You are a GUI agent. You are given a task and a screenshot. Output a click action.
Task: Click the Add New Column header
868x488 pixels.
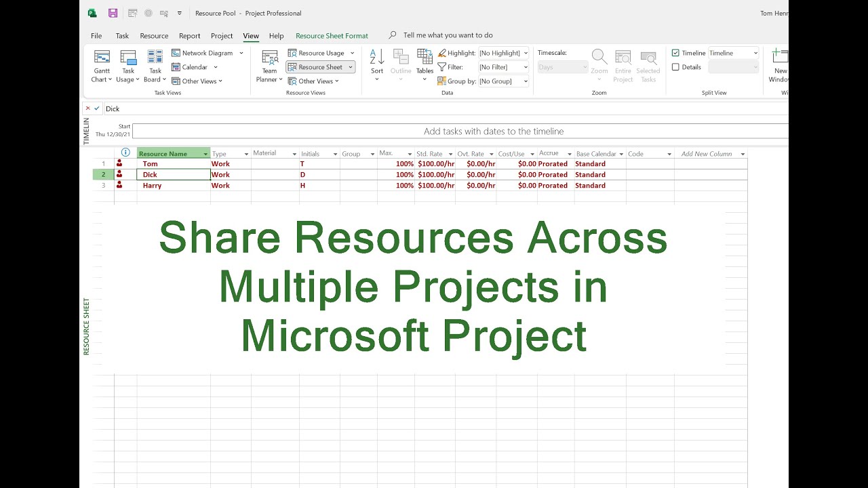[x=710, y=154]
